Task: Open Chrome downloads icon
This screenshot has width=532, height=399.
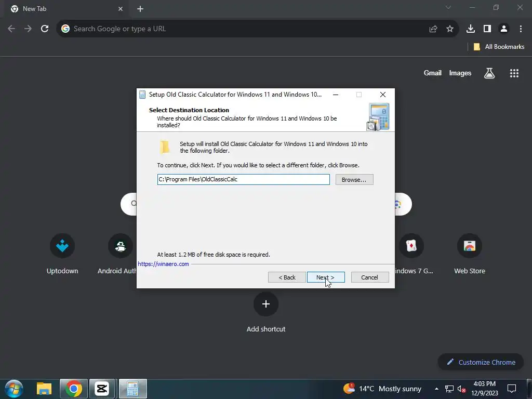Action: pos(471,29)
